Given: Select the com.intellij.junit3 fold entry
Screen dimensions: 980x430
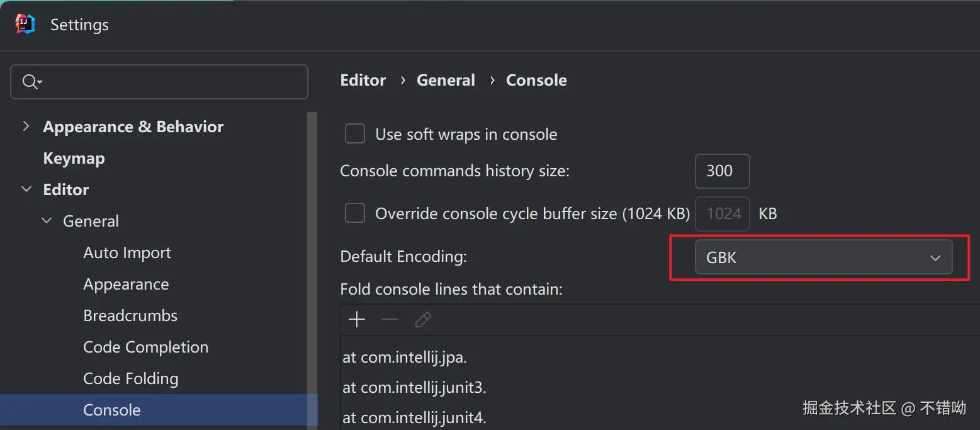Looking at the screenshot, I should click(x=414, y=388).
